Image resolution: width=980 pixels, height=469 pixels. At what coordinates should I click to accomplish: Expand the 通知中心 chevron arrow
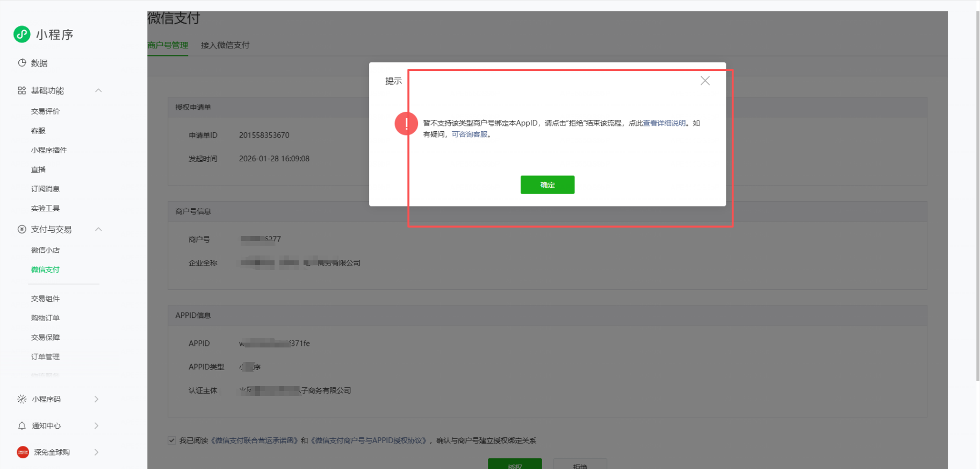coord(97,425)
